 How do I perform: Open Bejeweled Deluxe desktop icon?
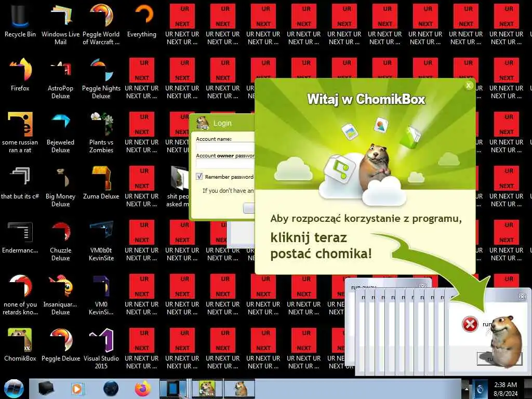[x=60, y=132]
